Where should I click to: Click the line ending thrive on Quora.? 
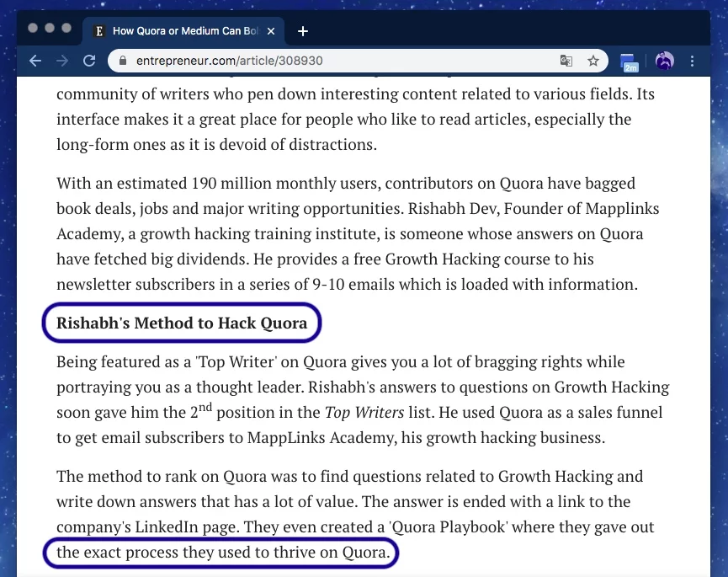(x=224, y=553)
